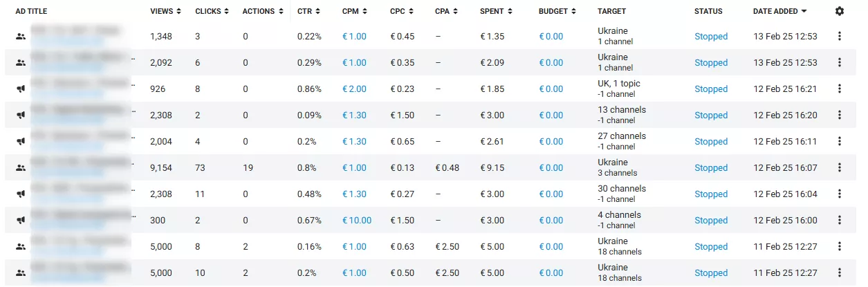Click the people icon of the 9,154 views ad
Screen dimensions: 868x287
[x=21, y=167]
